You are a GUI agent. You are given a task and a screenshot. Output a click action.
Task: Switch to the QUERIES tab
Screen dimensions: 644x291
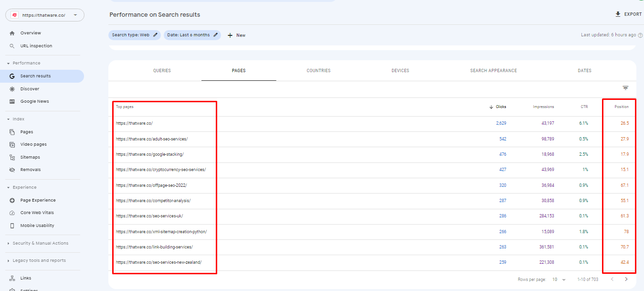[x=162, y=71]
